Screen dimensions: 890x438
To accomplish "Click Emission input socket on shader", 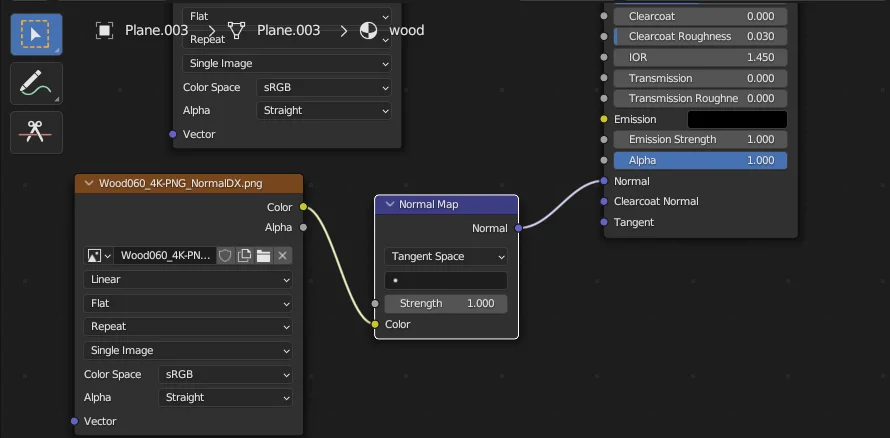I will (604, 119).
